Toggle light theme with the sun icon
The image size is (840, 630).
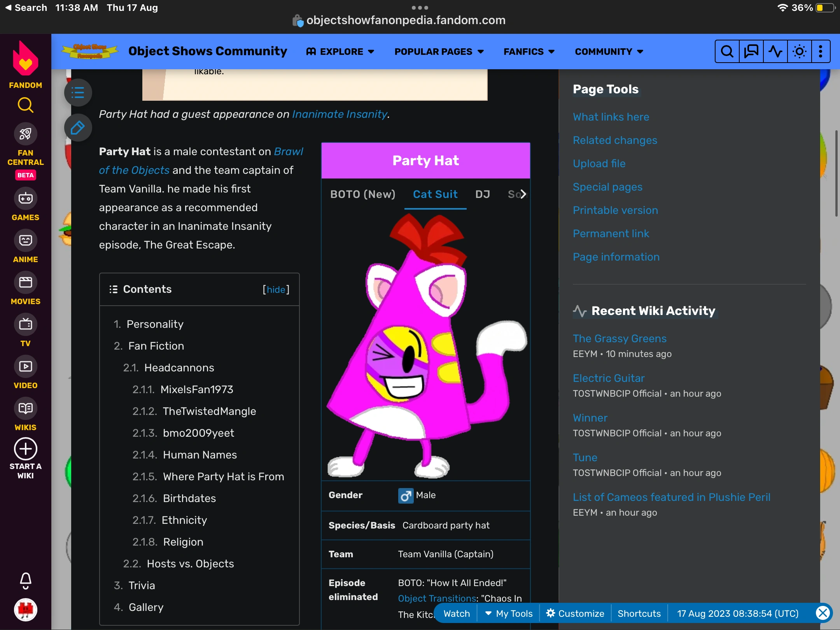pyautogui.click(x=799, y=51)
